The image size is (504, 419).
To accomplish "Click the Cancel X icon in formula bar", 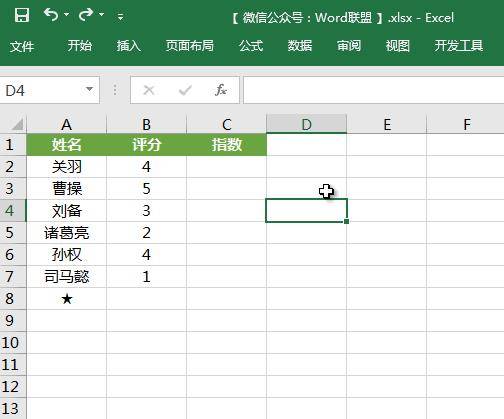I will coord(149,90).
